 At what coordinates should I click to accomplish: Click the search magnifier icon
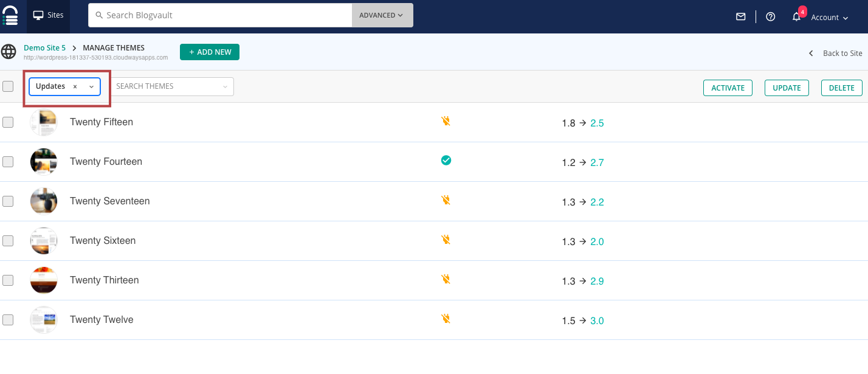point(100,15)
